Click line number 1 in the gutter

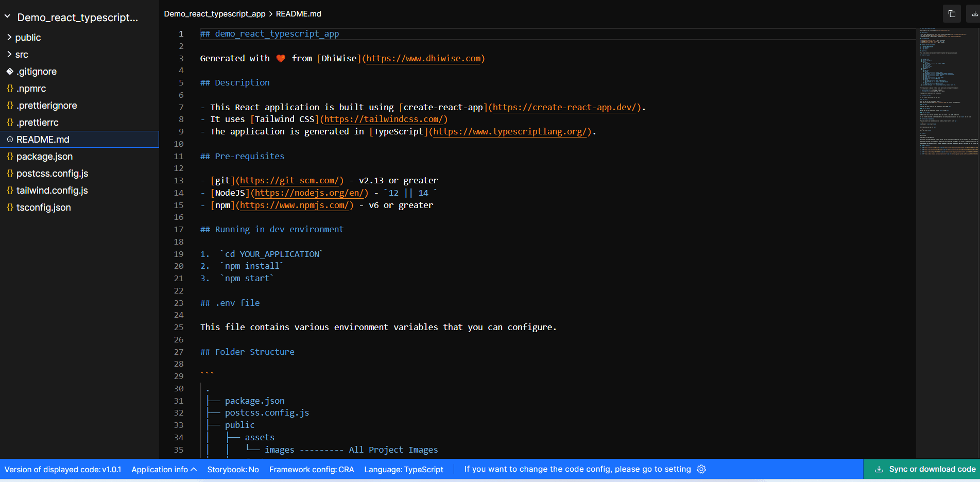(181, 34)
